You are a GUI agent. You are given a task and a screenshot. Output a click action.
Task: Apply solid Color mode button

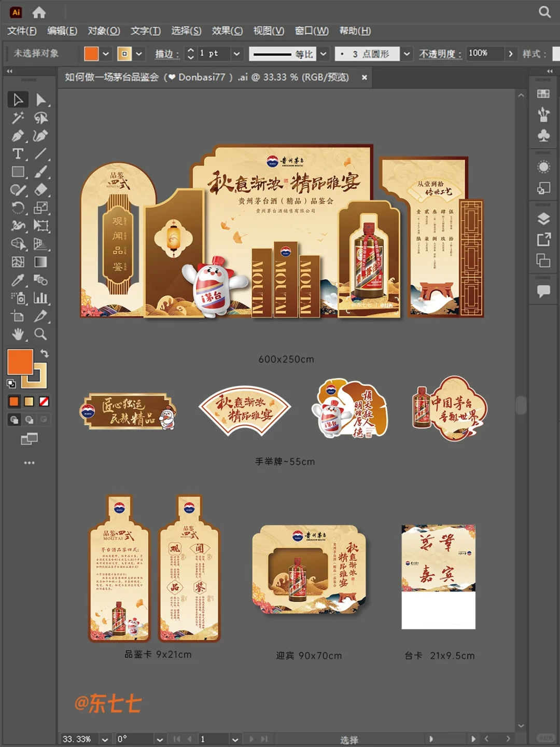point(14,402)
